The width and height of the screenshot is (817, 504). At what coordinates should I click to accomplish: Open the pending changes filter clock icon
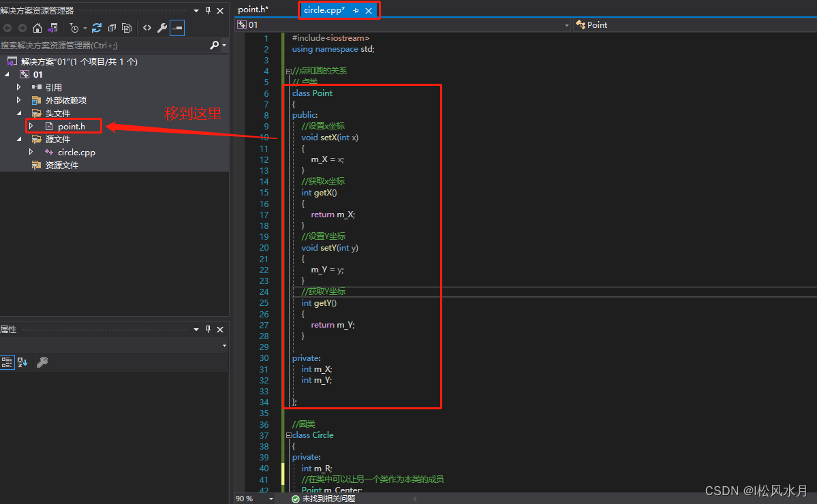[x=74, y=28]
